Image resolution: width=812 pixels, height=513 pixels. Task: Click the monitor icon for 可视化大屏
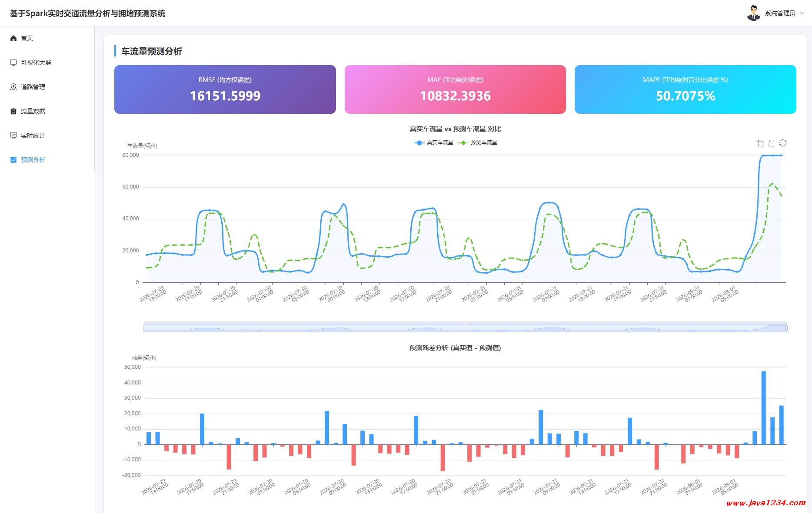click(13, 63)
